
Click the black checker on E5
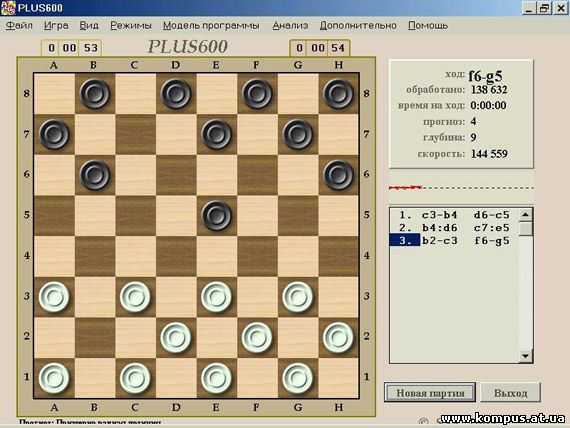pyautogui.click(x=216, y=215)
